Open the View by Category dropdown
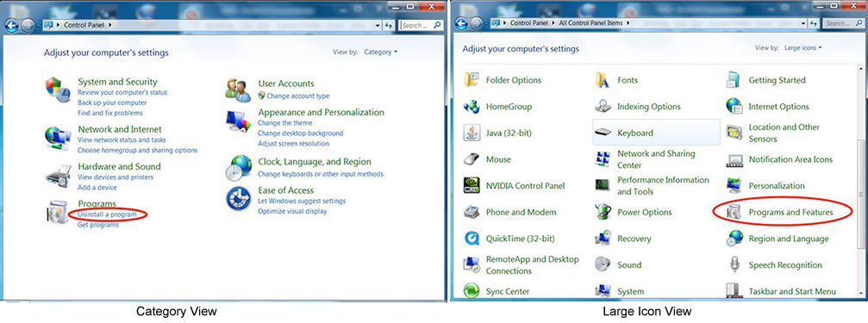The height and width of the screenshot is (323, 868). click(x=380, y=52)
